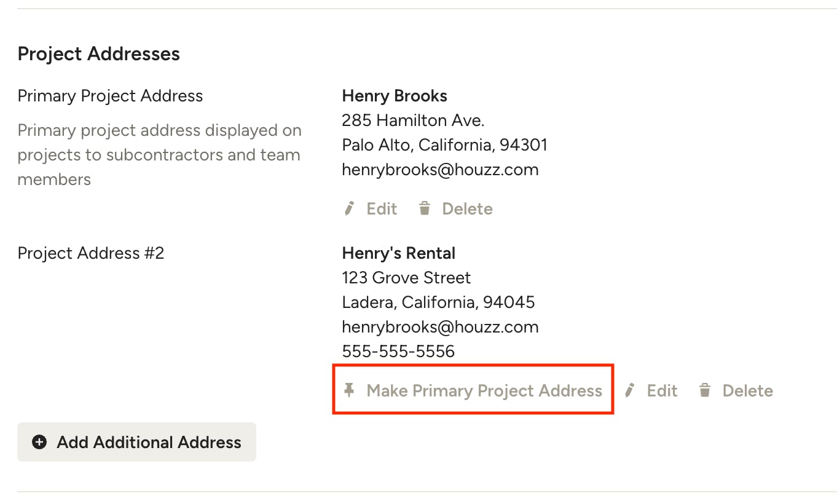Click the Project Address #2 label

[91, 253]
